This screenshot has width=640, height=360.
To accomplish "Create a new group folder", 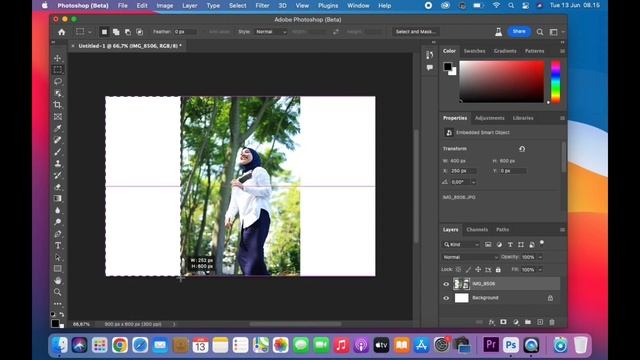I will pyautogui.click(x=528, y=322).
